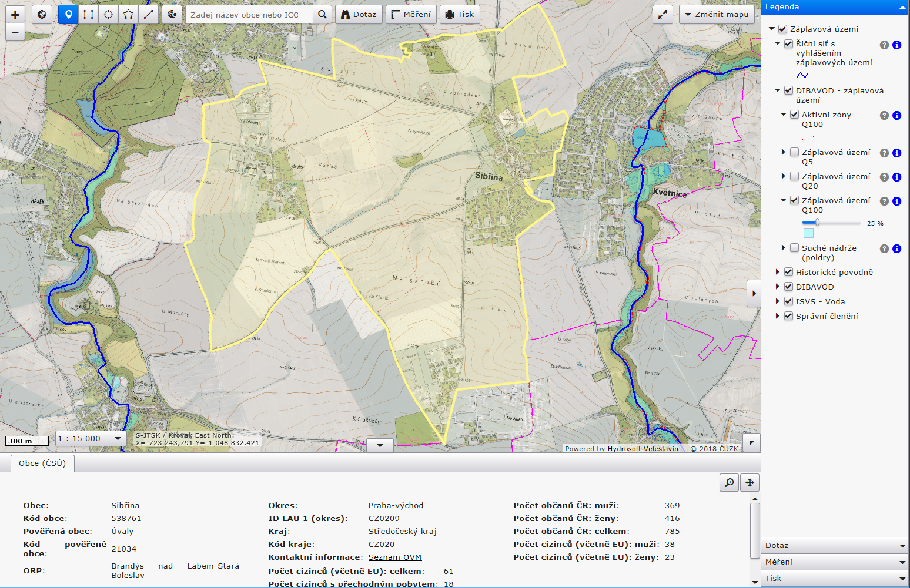The image size is (910, 588).
Task: Open help for Říční síť layer
Action: [884, 45]
